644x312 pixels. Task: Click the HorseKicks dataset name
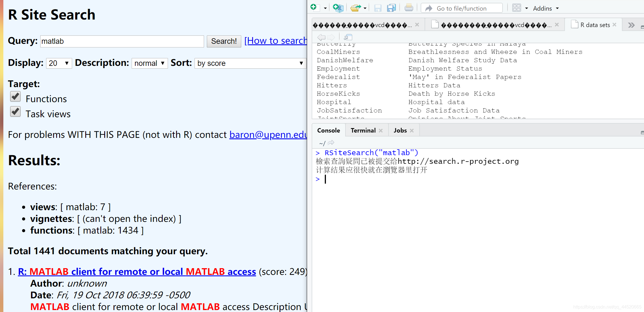coord(338,94)
